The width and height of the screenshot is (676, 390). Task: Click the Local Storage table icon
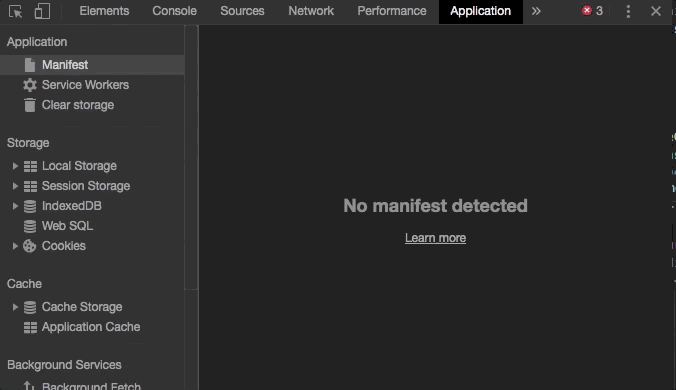pyautogui.click(x=30, y=166)
